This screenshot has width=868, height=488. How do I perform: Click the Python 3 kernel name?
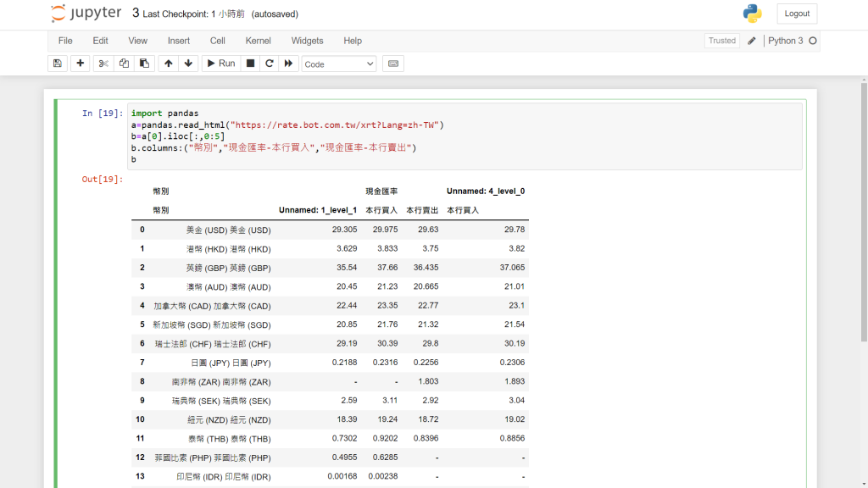click(x=785, y=41)
